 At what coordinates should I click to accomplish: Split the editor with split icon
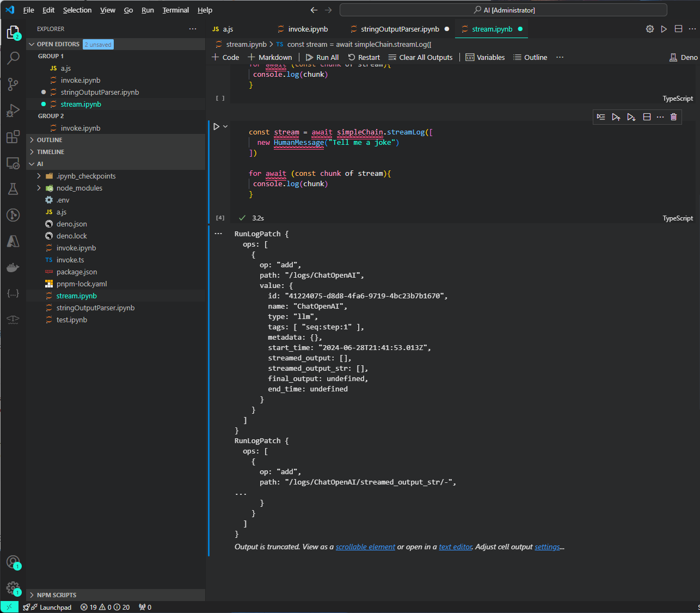point(678,29)
